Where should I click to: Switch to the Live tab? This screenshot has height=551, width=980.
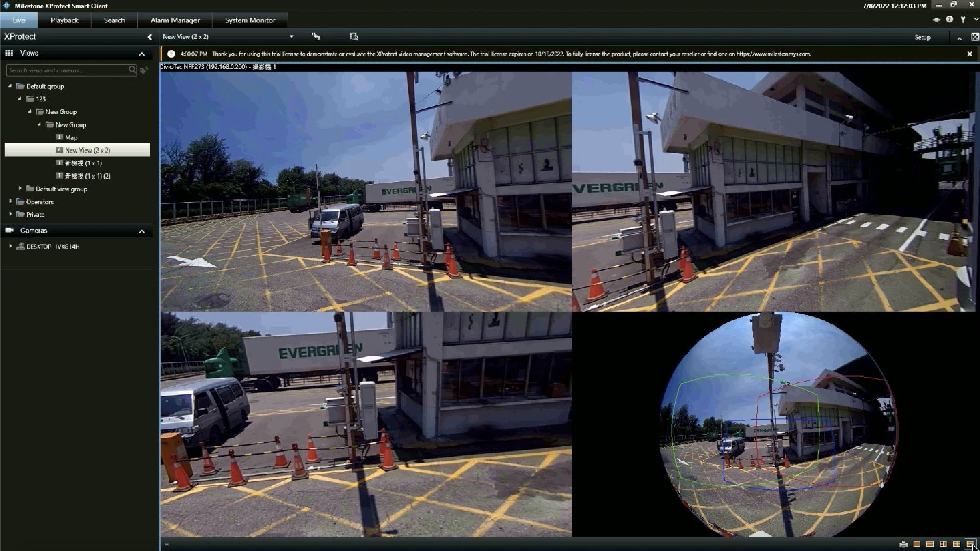point(19,20)
